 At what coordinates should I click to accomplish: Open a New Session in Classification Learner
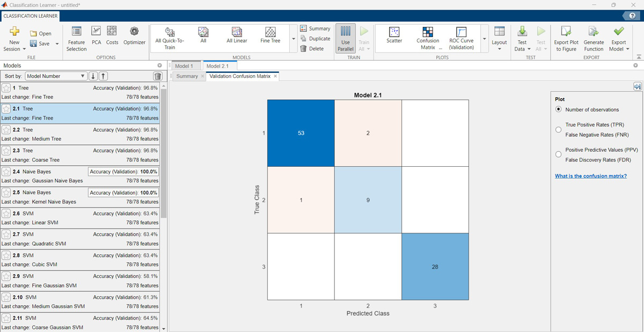tap(14, 39)
